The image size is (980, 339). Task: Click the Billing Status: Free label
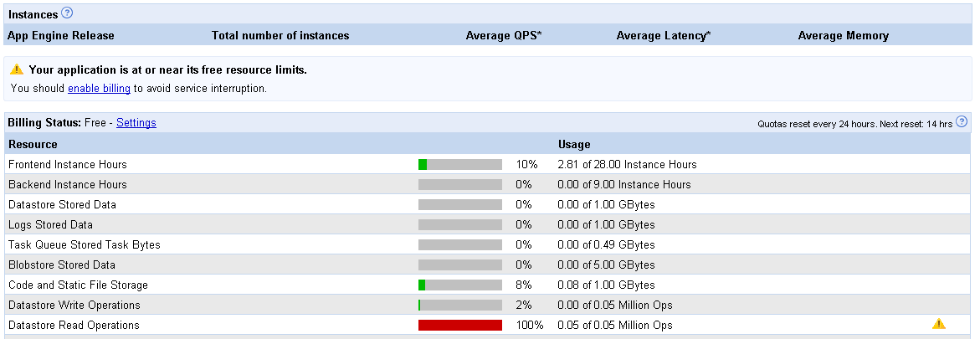click(x=57, y=122)
